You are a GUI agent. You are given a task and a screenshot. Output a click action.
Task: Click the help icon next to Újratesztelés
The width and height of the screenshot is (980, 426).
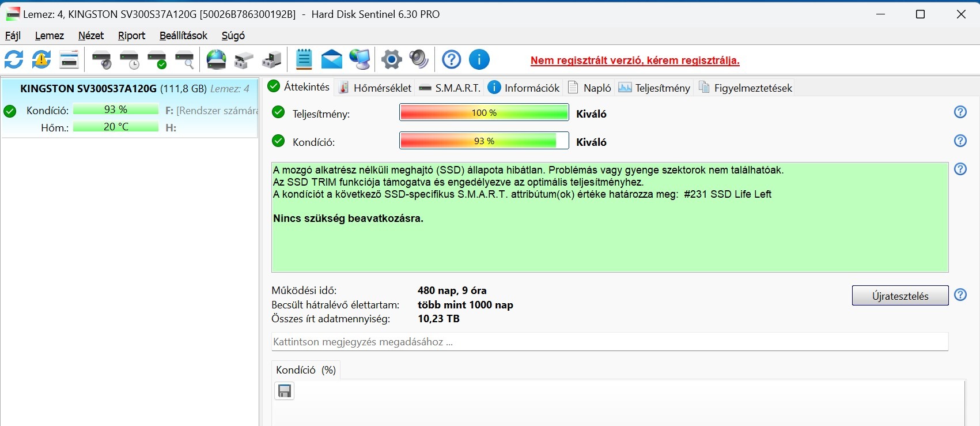tap(960, 295)
